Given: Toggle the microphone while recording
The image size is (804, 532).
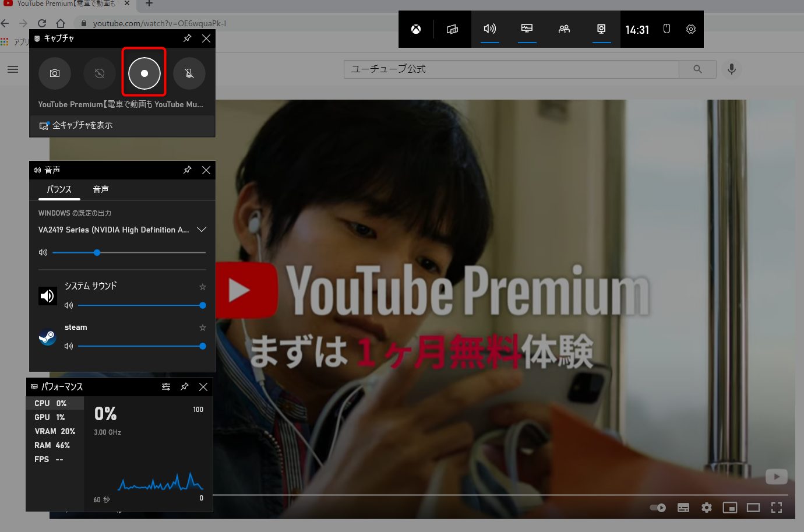Looking at the screenshot, I should click(189, 73).
